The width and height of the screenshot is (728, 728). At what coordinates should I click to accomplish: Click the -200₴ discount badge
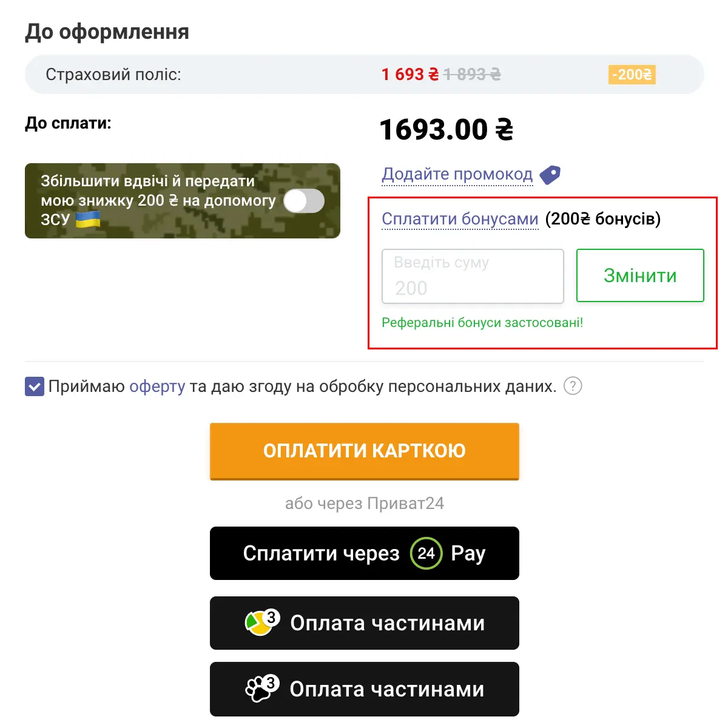click(632, 75)
